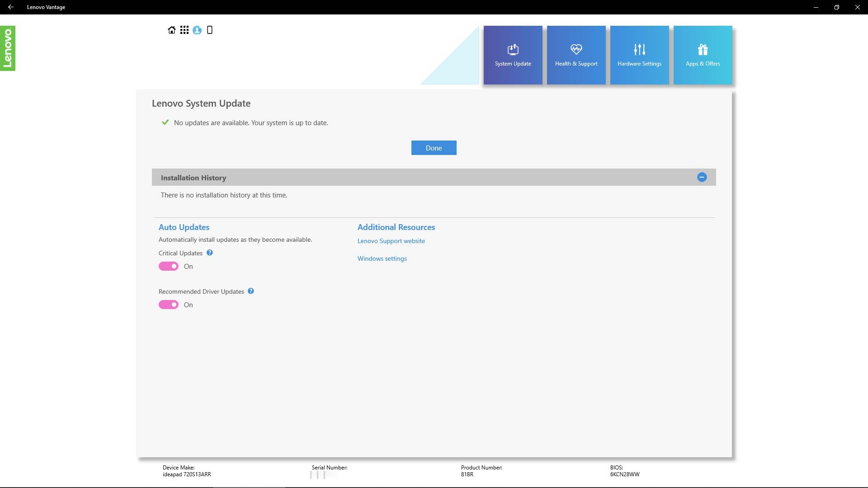The image size is (868, 488).
Task: Click the back arrow in title bar
Action: (11, 7)
